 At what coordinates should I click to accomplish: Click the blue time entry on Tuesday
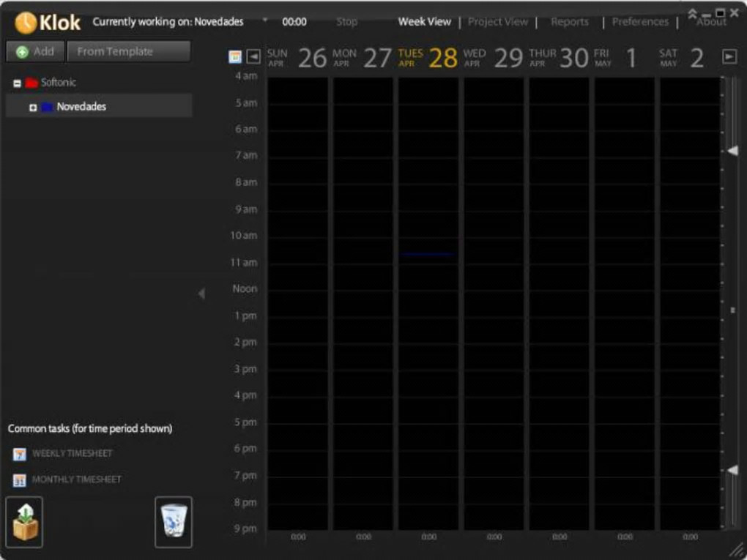[428, 254]
